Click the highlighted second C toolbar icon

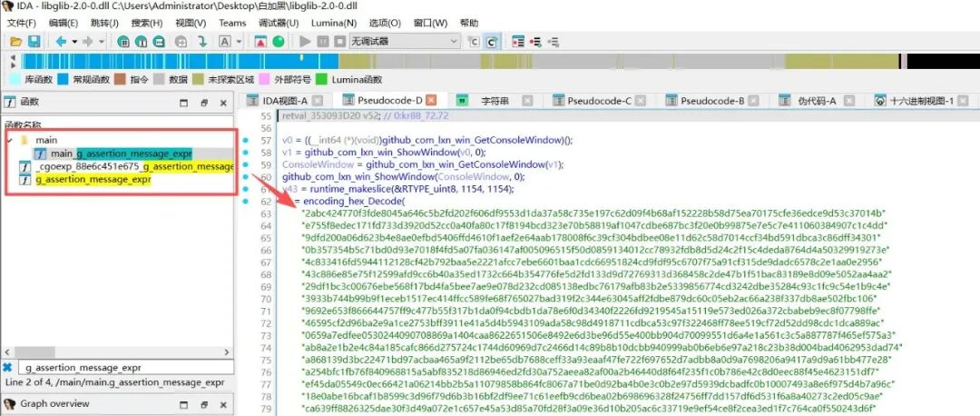coord(492,42)
